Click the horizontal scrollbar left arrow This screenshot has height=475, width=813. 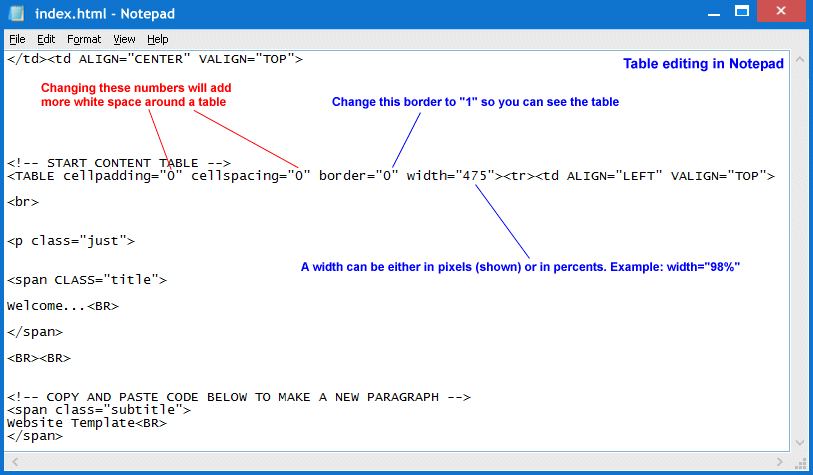(15, 462)
